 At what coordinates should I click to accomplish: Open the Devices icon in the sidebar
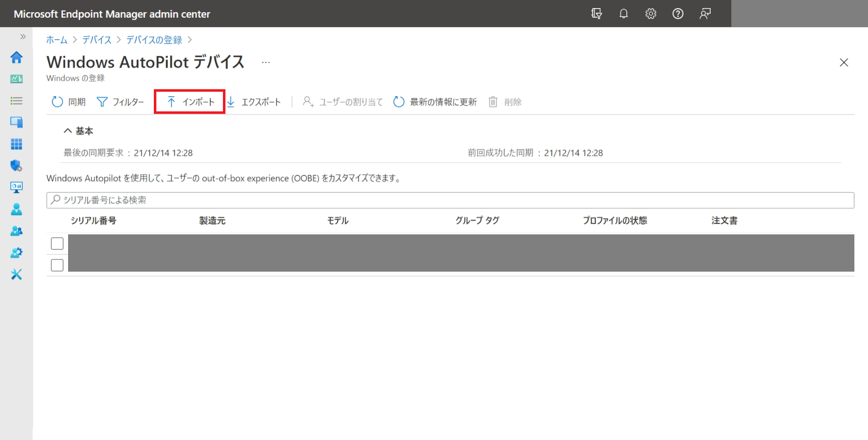(16, 122)
